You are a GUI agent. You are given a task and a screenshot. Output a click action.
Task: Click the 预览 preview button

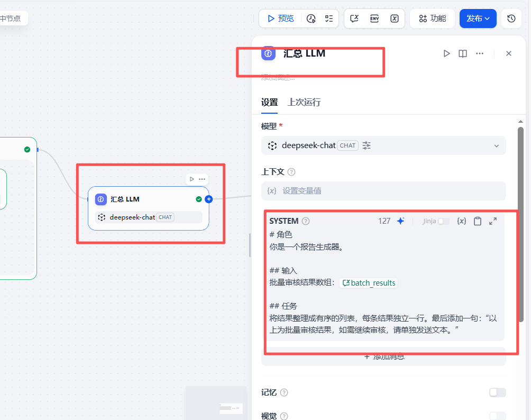280,19
